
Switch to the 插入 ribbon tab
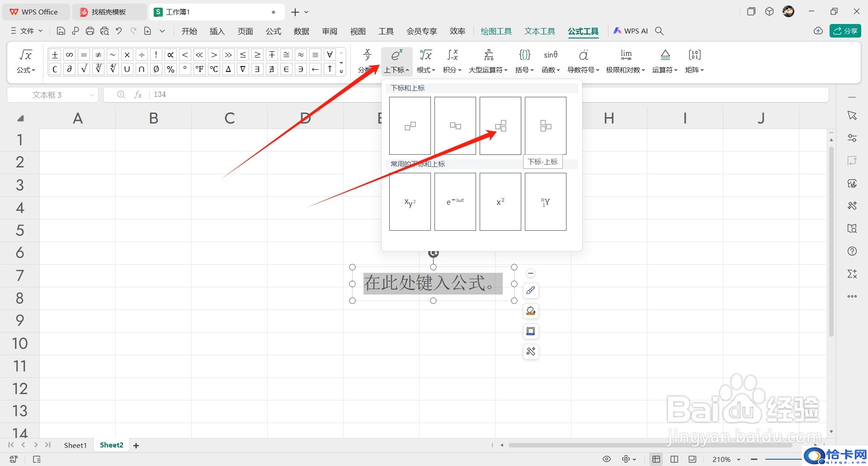[217, 31]
